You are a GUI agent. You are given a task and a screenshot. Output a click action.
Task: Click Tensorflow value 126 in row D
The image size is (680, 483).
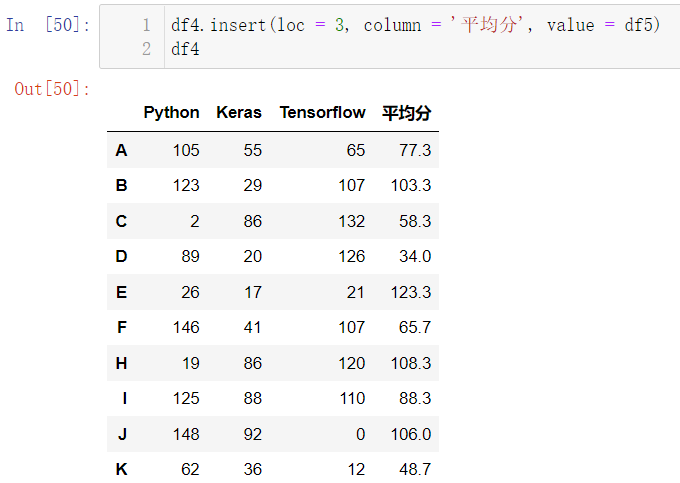pos(352,257)
